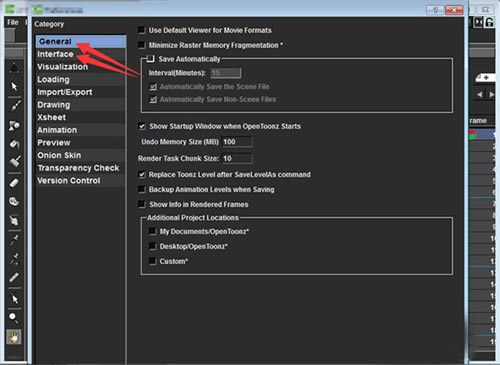The width and height of the screenshot is (500, 365).
Task: Select the Brush tool
Action: (14, 106)
